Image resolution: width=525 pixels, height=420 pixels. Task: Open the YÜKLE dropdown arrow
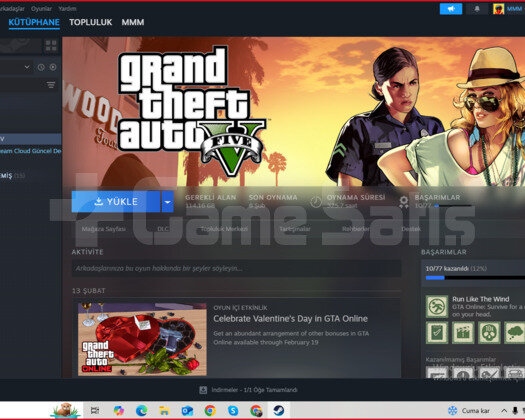click(167, 202)
